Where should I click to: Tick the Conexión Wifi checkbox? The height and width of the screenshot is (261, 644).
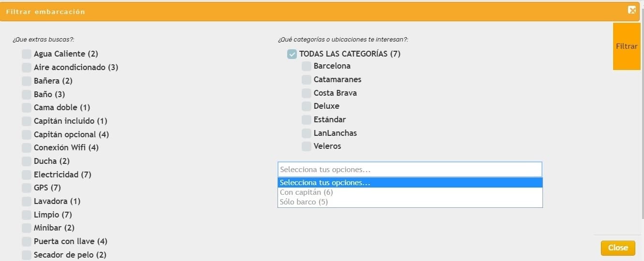pyautogui.click(x=27, y=148)
